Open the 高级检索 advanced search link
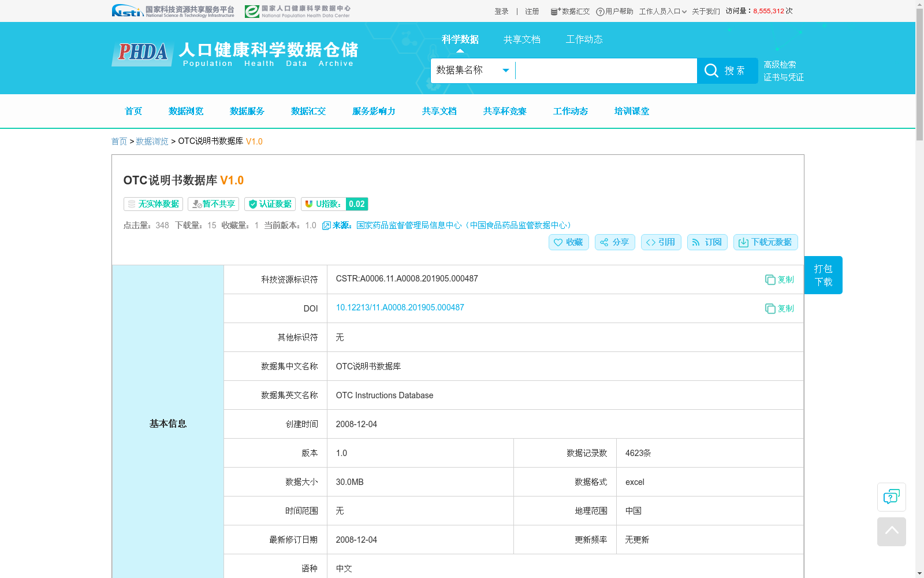The width and height of the screenshot is (924, 578). 780,65
